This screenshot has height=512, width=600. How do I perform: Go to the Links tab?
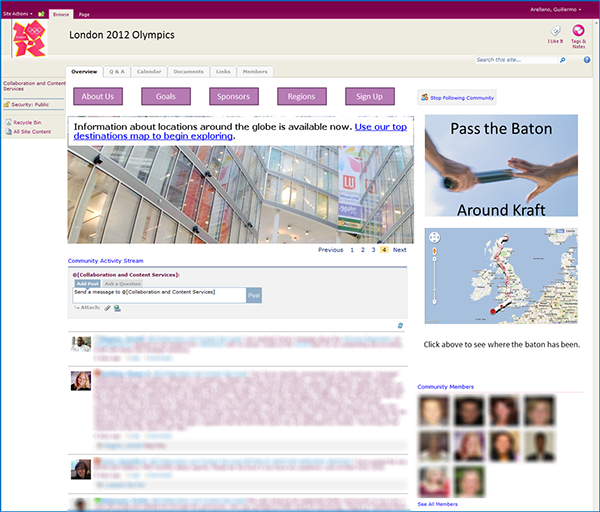click(x=223, y=72)
